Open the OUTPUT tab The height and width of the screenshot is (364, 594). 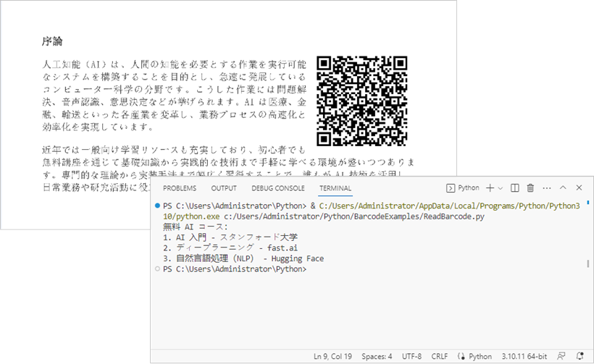[224, 188]
